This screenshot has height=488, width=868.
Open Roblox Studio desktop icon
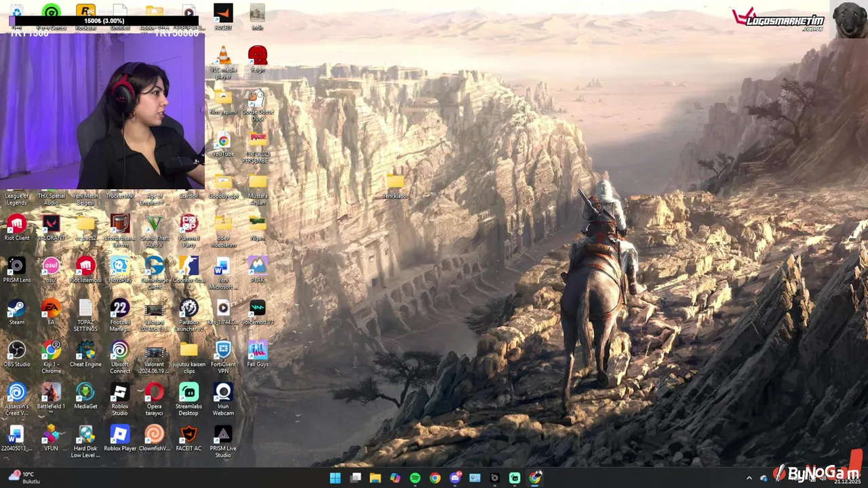[119, 399]
